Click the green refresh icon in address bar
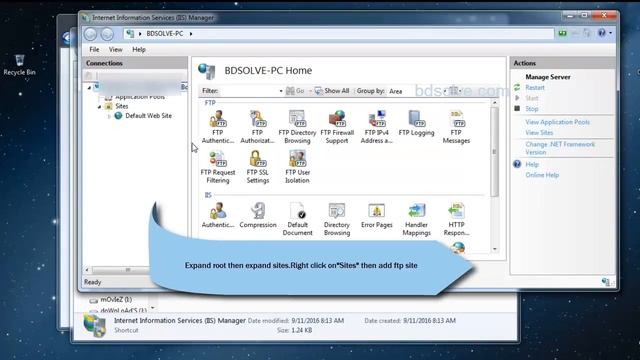Image resolution: width=640 pixels, height=360 pixels. [x=562, y=33]
